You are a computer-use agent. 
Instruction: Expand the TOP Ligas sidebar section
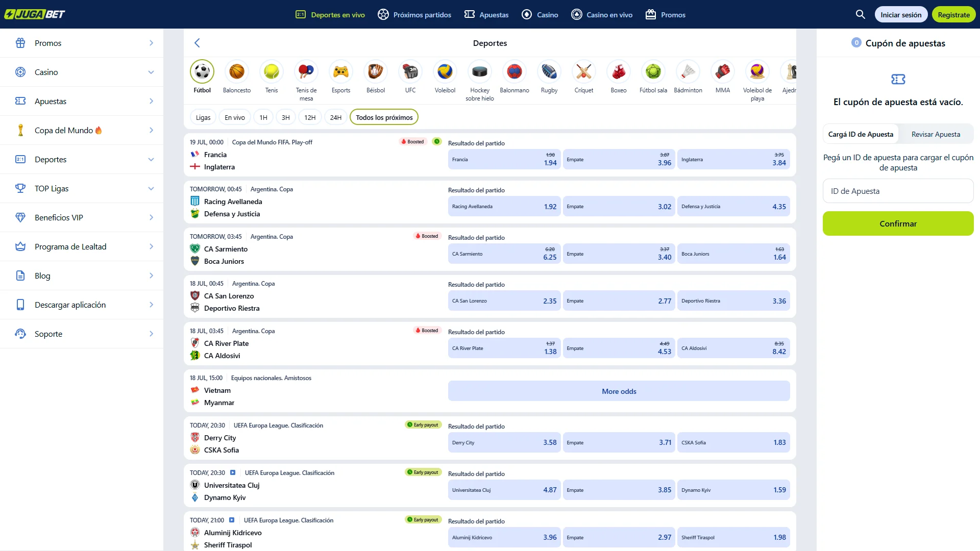pyautogui.click(x=151, y=188)
